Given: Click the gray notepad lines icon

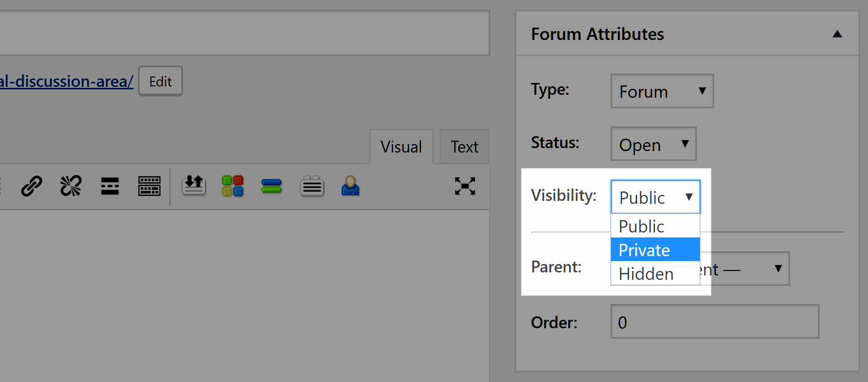Looking at the screenshot, I should pyautogui.click(x=312, y=187).
